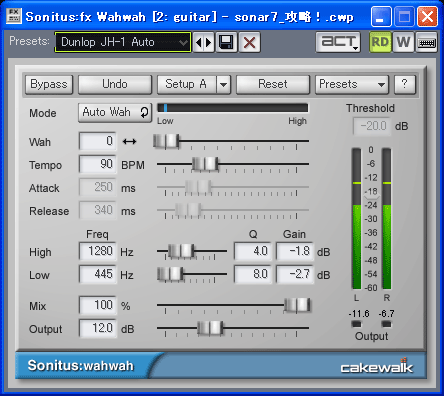
Task: Click the High Freq 1280 Hz field
Action: click(x=98, y=251)
